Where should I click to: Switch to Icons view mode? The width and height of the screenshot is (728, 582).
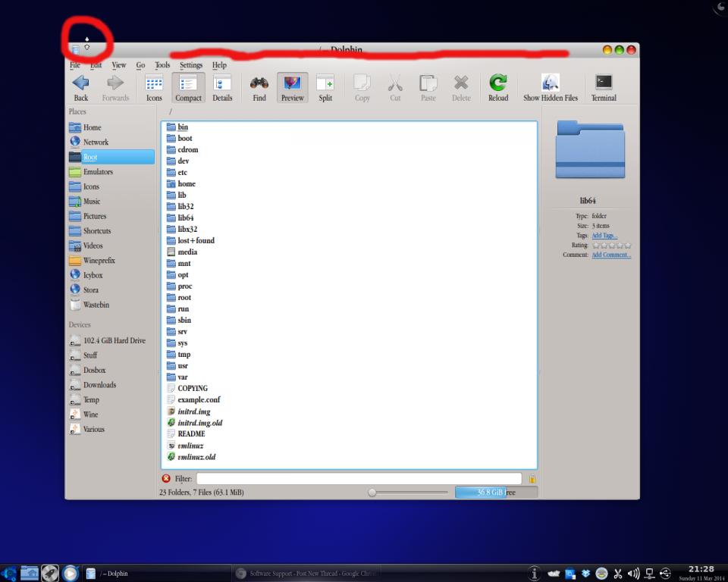point(154,84)
